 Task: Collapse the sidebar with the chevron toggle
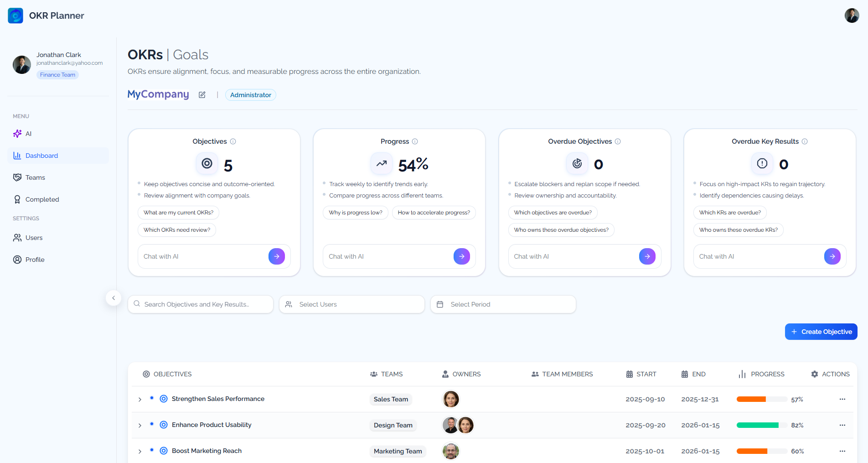(114, 298)
